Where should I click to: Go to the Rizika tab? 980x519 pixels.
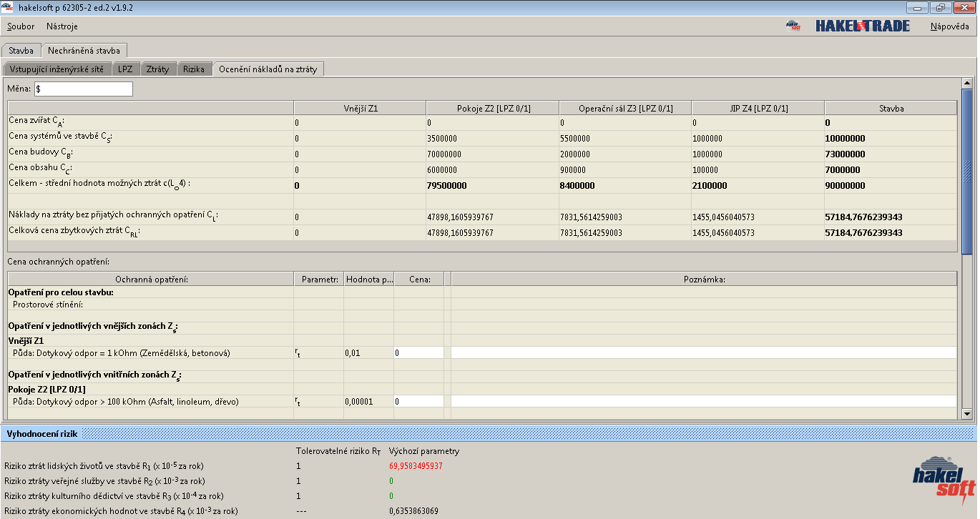tap(194, 69)
